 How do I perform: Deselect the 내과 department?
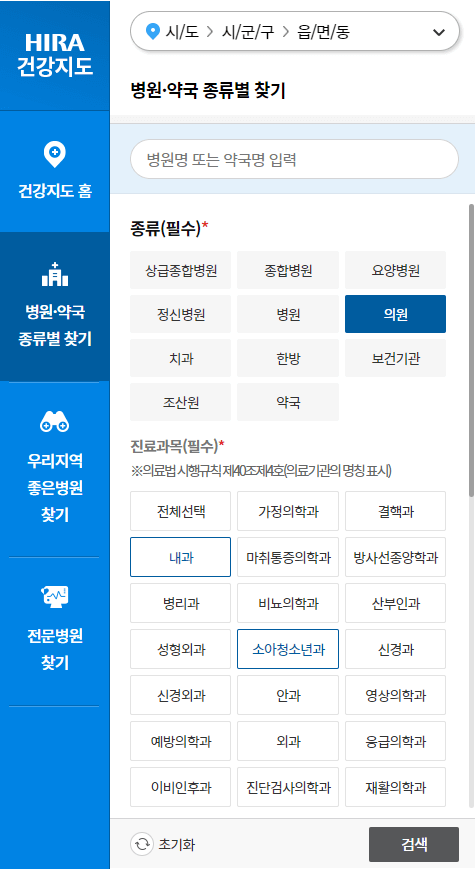(x=181, y=557)
